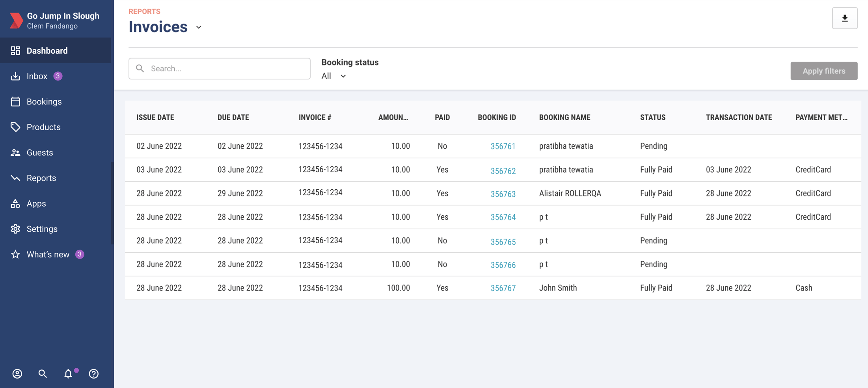Screen dimensions: 868x388
Task: Follow the 356761 booking ID link
Action: click(503, 146)
